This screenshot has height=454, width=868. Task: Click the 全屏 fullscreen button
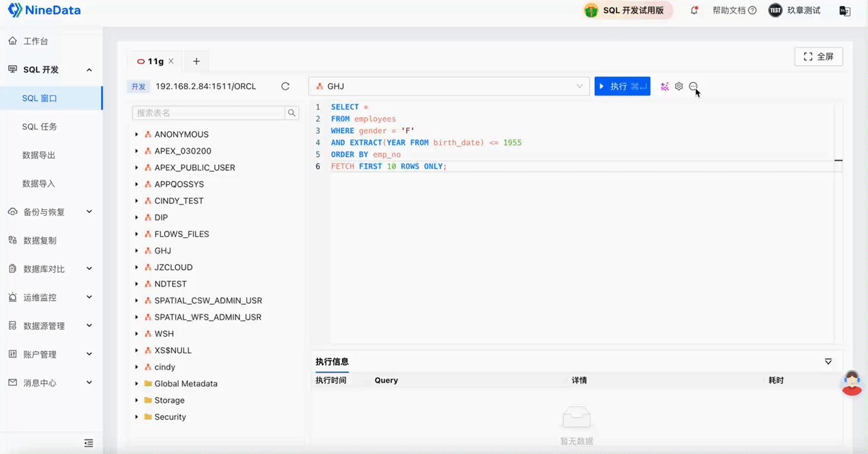coord(819,56)
